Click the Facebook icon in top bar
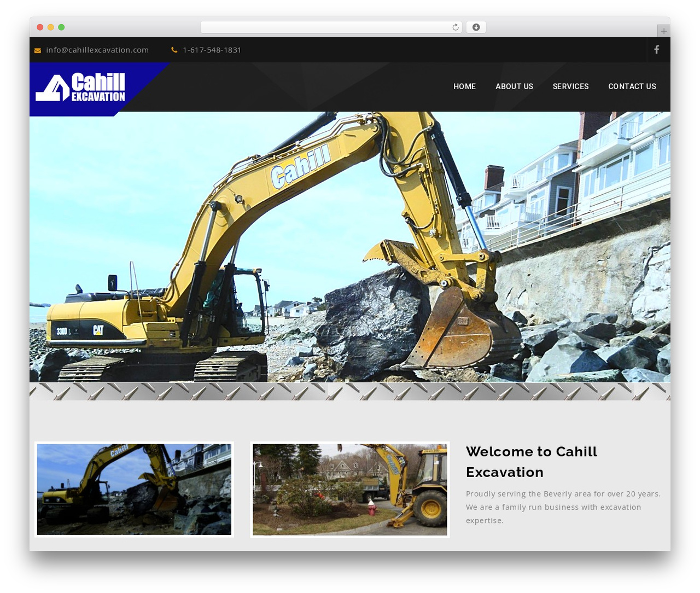The image size is (700, 593). point(656,50)
